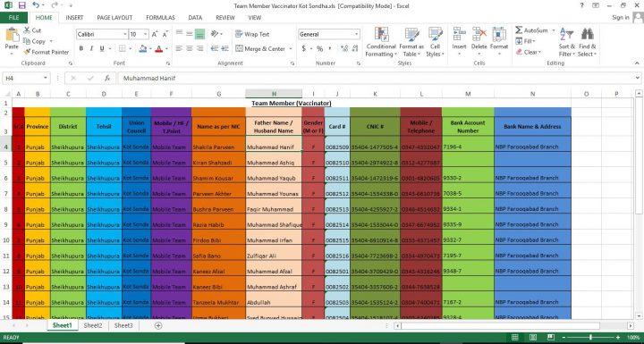
Task: Expand the General number format dropdown
Action: (x=356, y=34)
